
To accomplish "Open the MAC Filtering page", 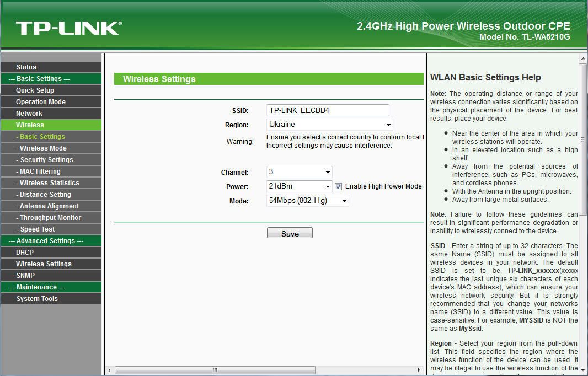I will 36,171.
